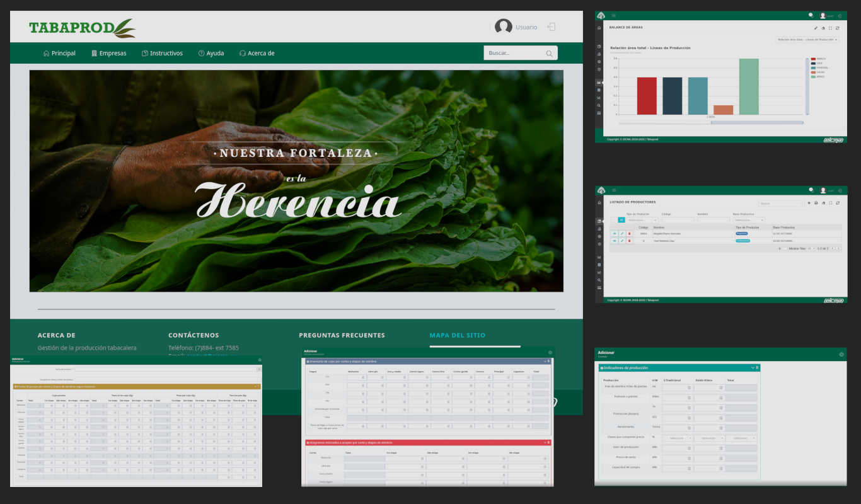Viewport: 861px width, 504px height.
Task: Click the Mapa del Sitio footer link
Action: pyautogui.click(x=457, y=335)
